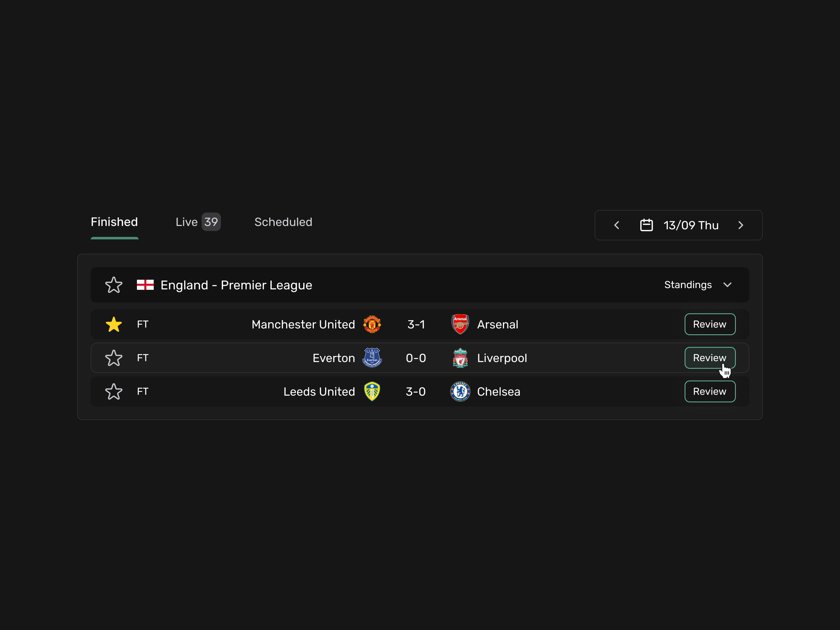Open the calendar date picker icon
The width and height of the screenshot is (840, 630).
[646, 225]
